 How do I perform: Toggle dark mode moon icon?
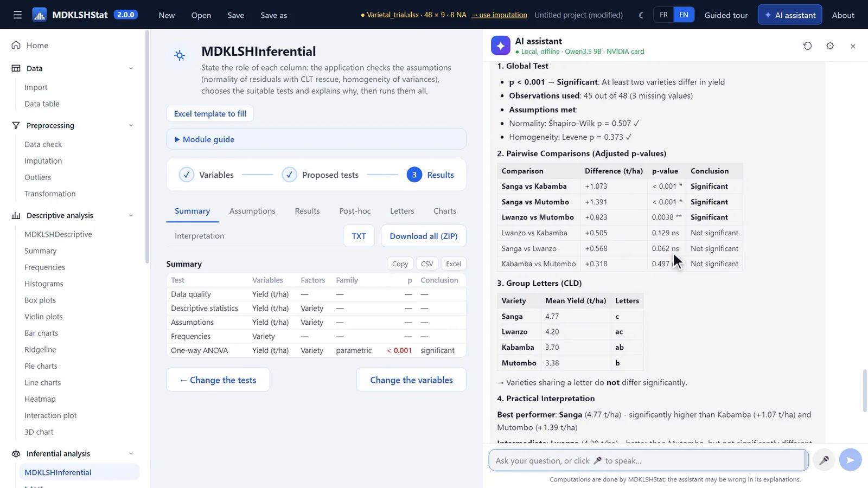tap(641, 15)
